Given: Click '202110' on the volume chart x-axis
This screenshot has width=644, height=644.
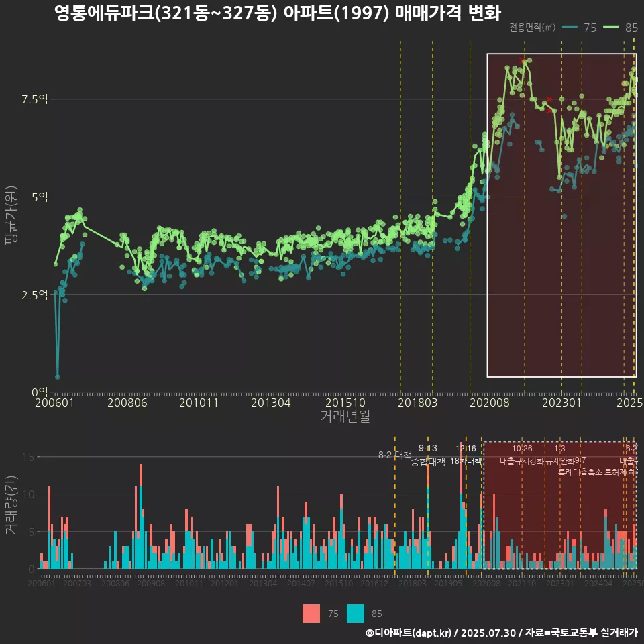Looking at the screenshot, I should [522, 583].
